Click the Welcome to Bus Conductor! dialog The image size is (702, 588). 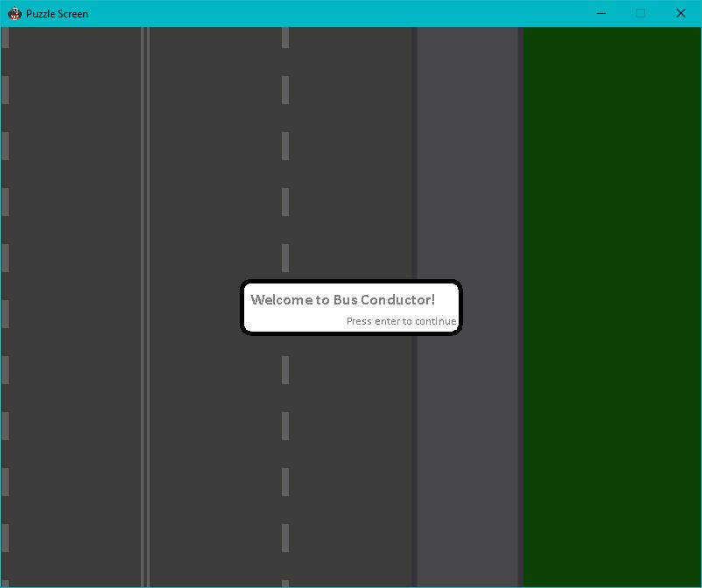(x=351, y=307)
